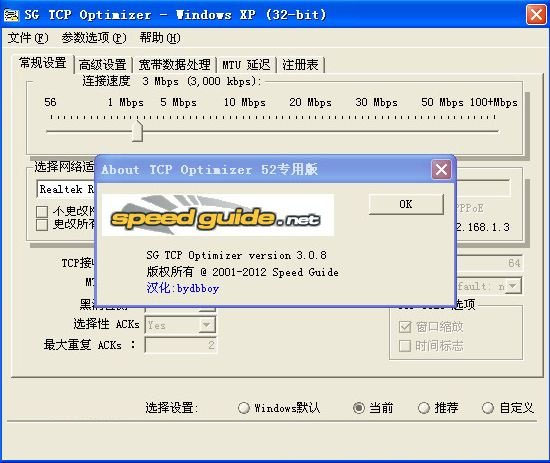Screen dimensions: 550x463
Task: Open the 选择性 ACKs dropdown
Action: [x=207, y=325]
